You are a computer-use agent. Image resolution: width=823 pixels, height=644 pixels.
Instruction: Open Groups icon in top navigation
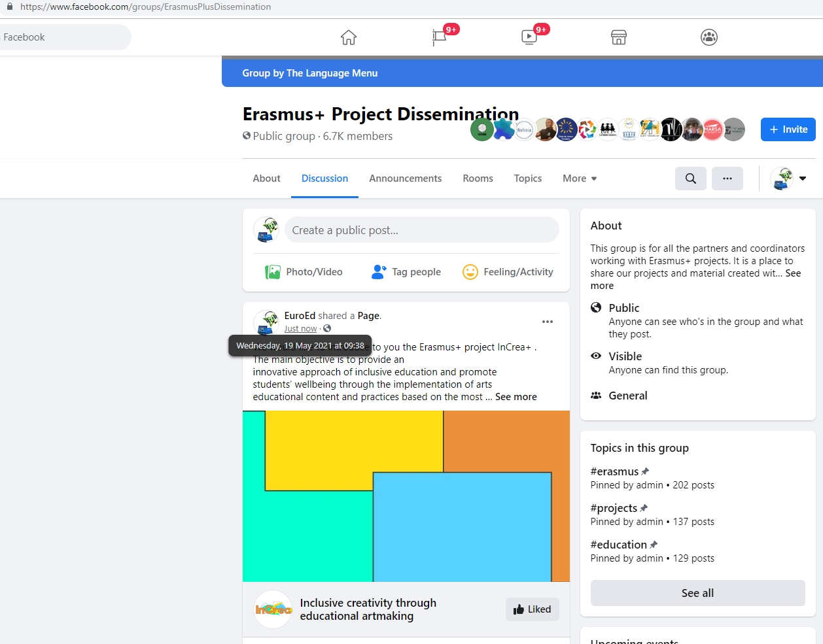[709, 37]
